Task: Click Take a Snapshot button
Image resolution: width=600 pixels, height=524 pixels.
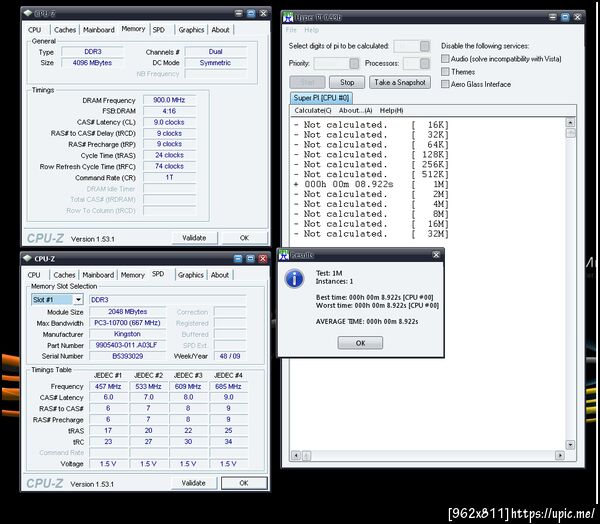Action: tap(400, 82)
